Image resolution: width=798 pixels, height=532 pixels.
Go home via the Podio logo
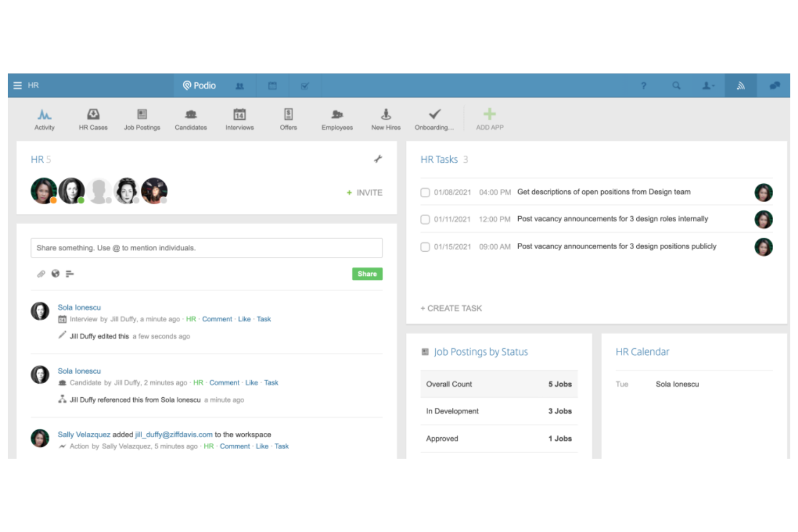pyautogui.click(x=198, y=85)
